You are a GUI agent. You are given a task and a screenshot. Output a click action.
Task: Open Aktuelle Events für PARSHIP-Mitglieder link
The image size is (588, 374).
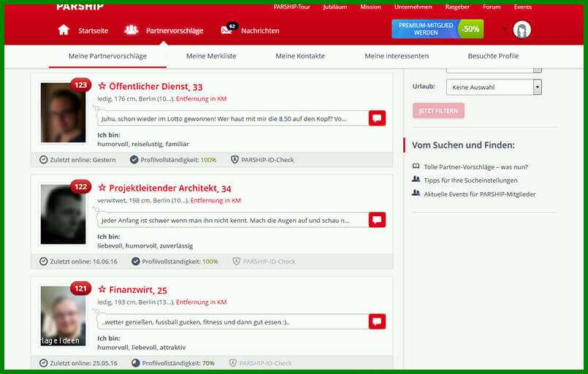[480, 194]
